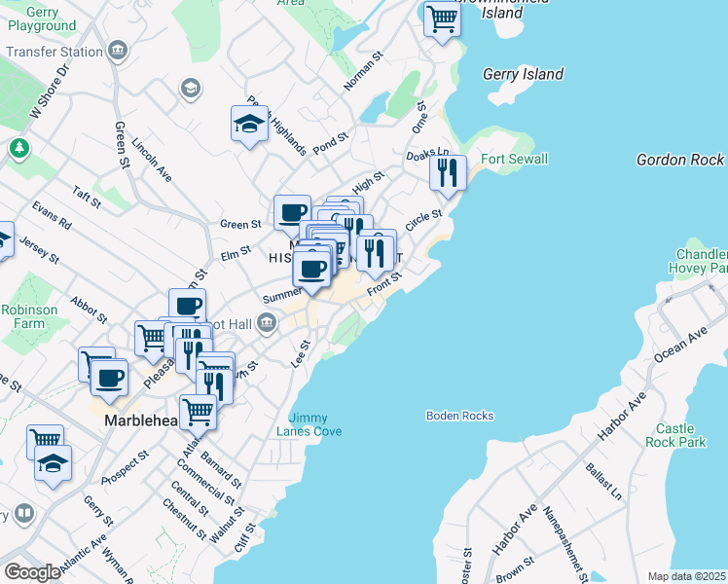Click the gray school icon near Lincoln Ave
This screenshot has height=584, width=728.
tap(191, 90)
